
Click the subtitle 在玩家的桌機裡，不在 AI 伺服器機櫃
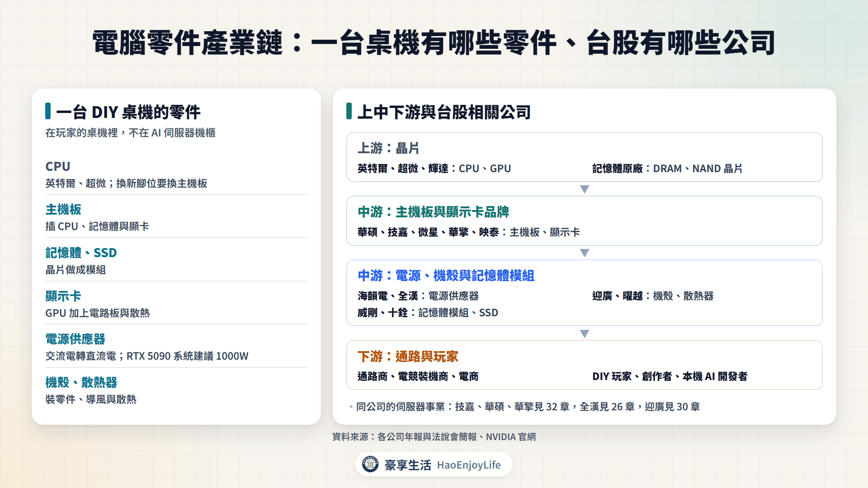pos(130,133)
